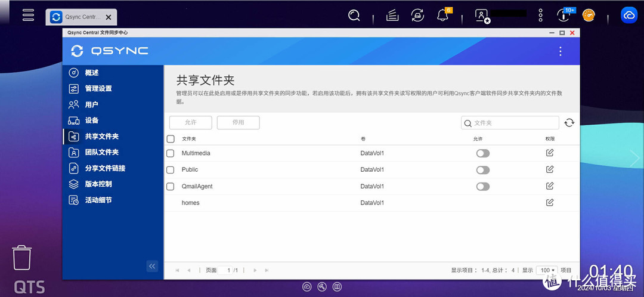The image size is (644, 297).
Task: Go to the previous page
Action: pos(188,270)
